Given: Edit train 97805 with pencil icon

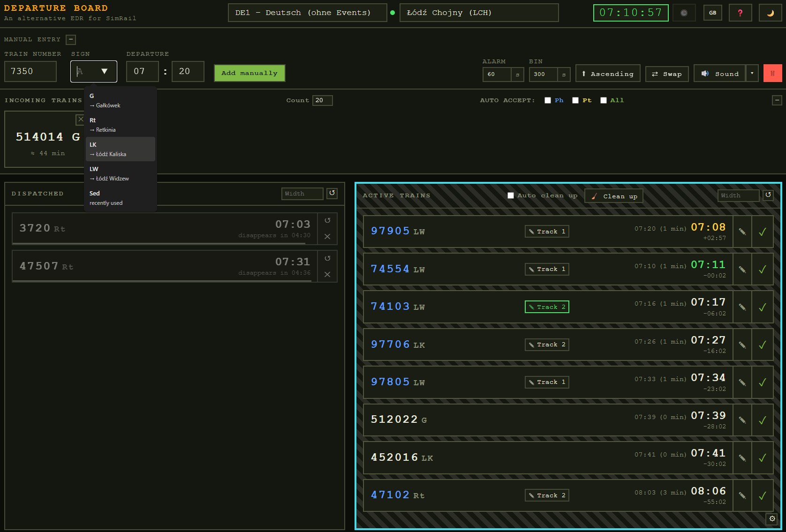Looking at the screenshot, I should (742, 382).
